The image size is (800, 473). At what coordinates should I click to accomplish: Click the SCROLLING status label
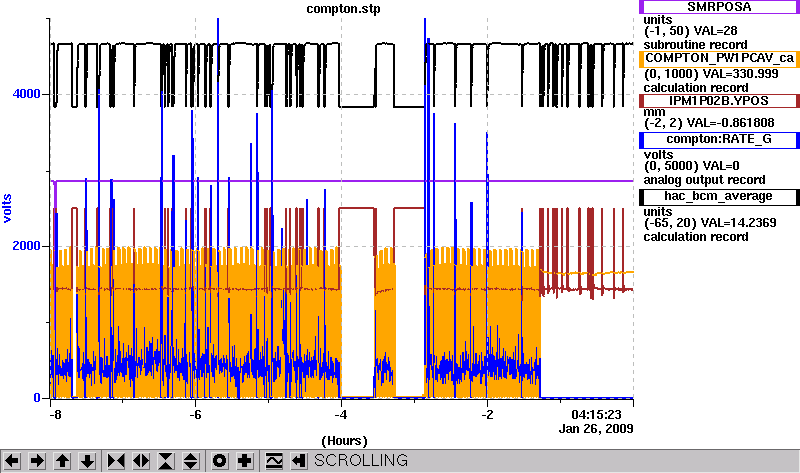pyautogui.click(x=361, y=461)
